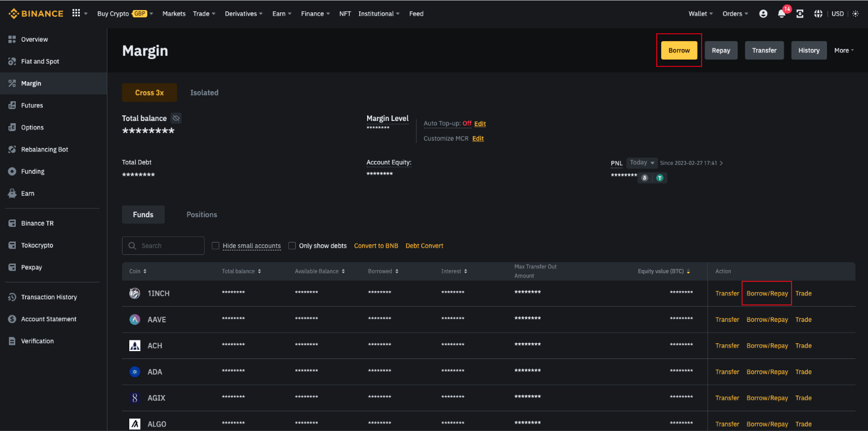Screen dimensions: 868x431
Task: Click Borrow/Repay in the 1INCH row
Action: [767, 293]
